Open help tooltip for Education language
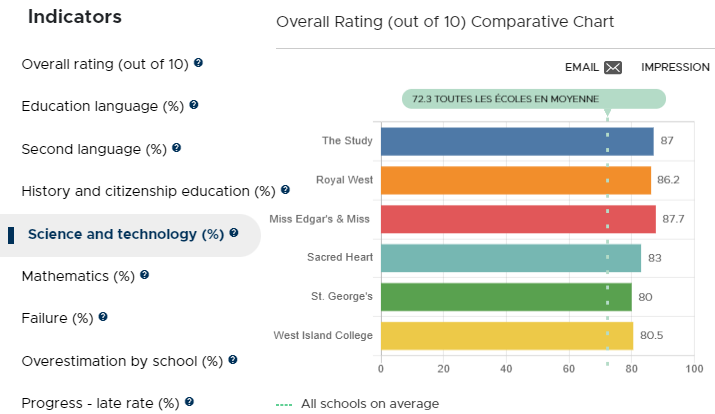The image size is (715, 414). 194,105
